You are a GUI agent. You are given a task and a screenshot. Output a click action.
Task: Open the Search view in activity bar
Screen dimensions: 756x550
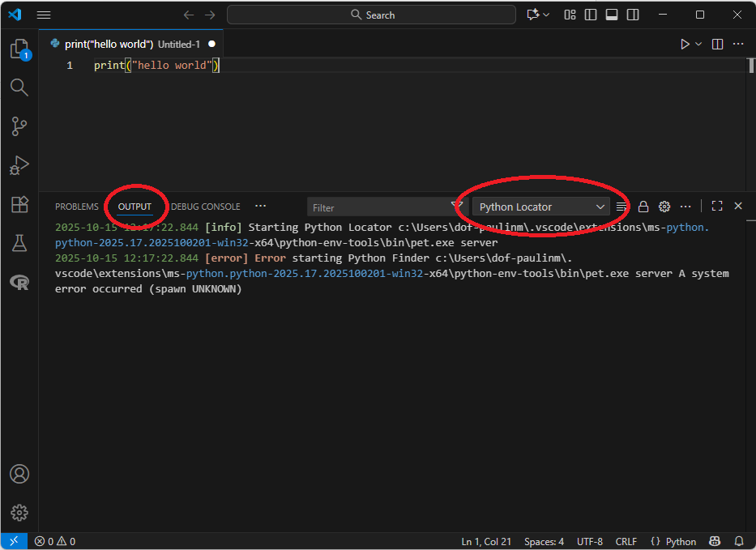(19, 87)
